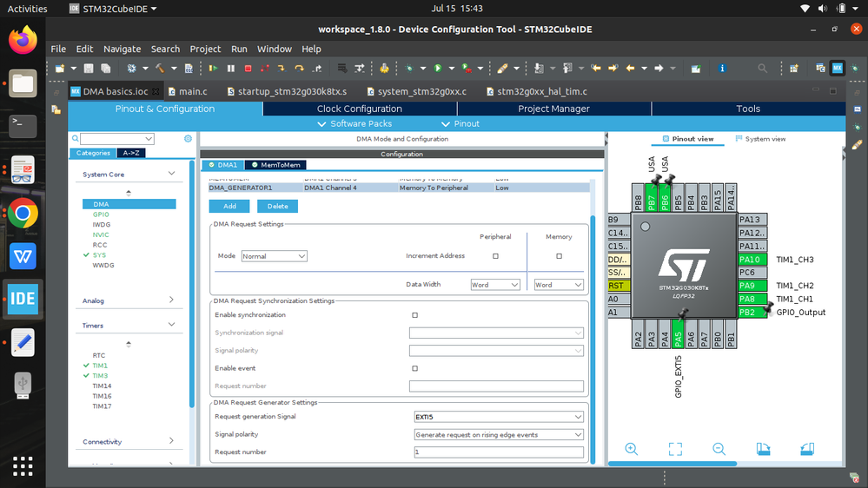
Task: Check the Enable synchronization checkbox
Action: (415, 315)
